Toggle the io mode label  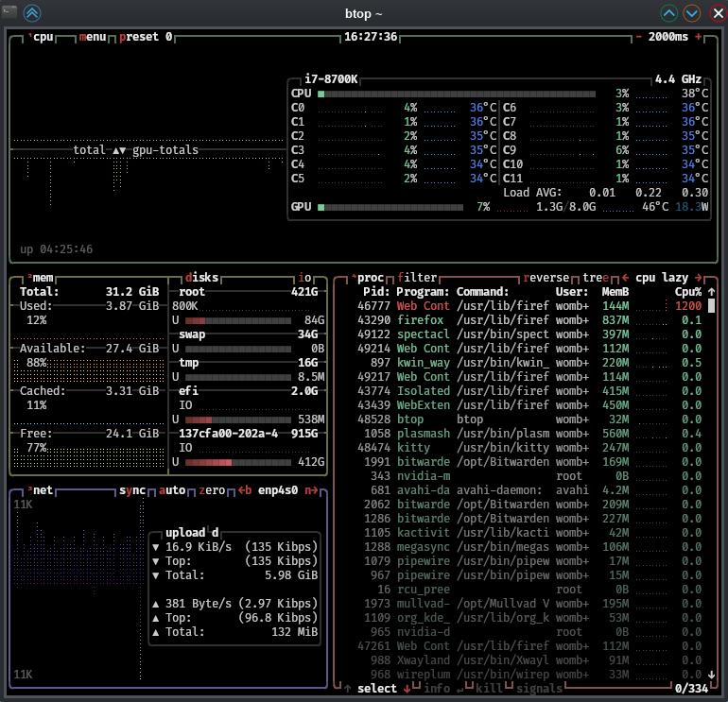(x=304, y=278)
